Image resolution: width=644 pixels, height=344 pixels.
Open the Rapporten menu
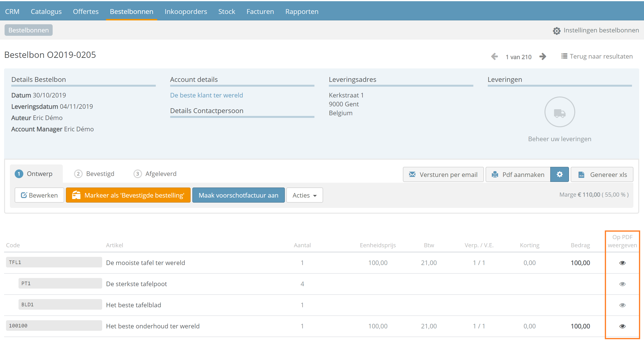coord(302,12)
